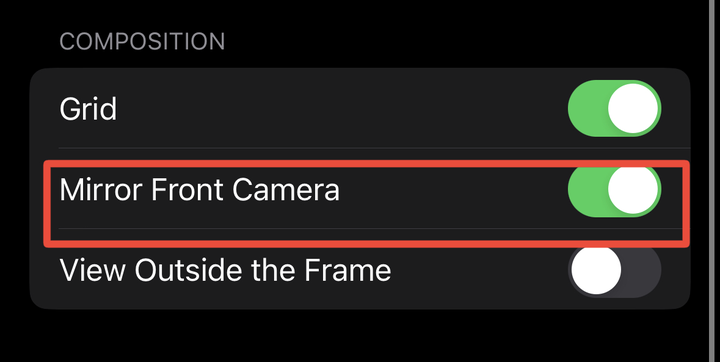The height and width of the screenshot is (362, 720).
Task: Click empty space in View Outside the Frame row
Action: 478,271
